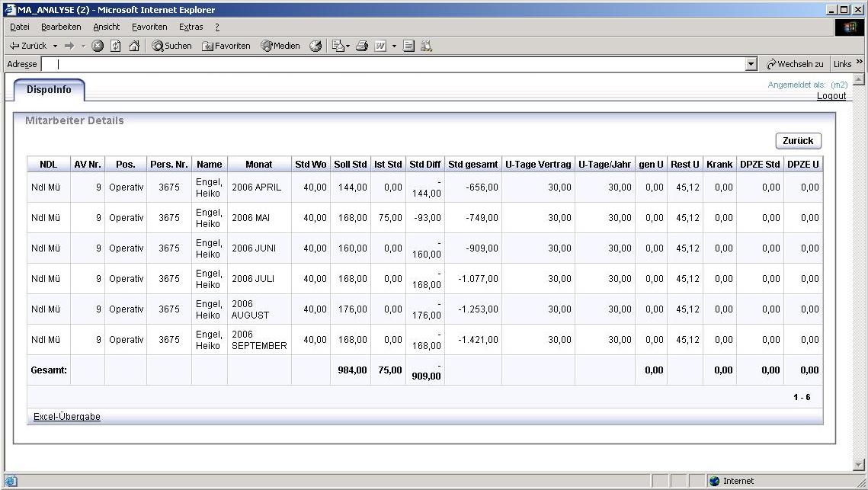Click the Mitarbeiter Details heading

(74, 120)
